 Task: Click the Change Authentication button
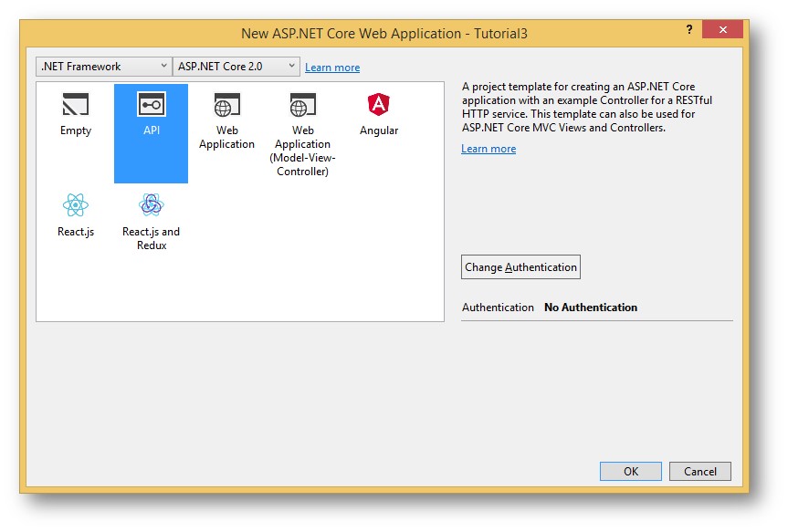[x=520, y=266]
